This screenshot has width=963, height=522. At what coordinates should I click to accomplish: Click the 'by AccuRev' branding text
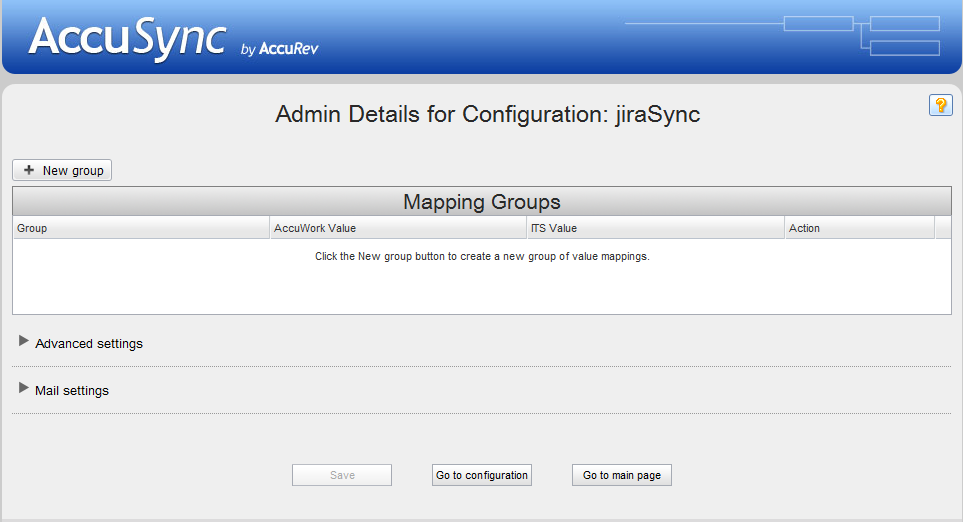(x=280, y=48)
